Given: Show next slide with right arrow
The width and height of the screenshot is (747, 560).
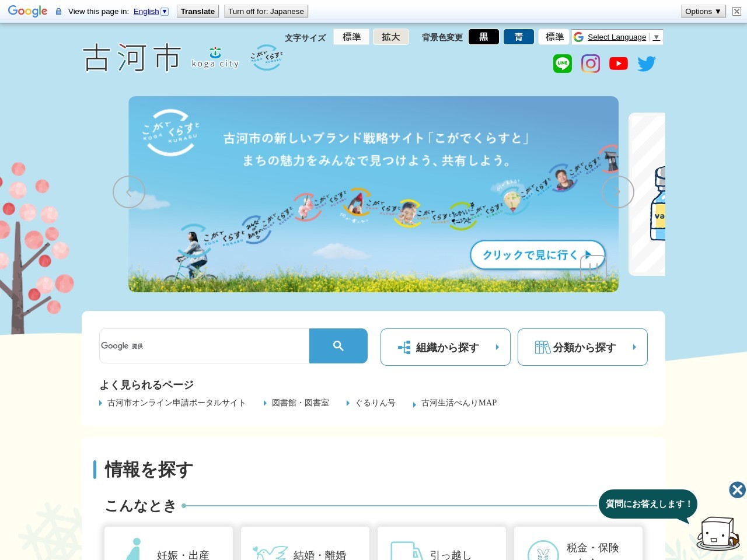Looking at the screenshot, I should click(x=618, y=192).
